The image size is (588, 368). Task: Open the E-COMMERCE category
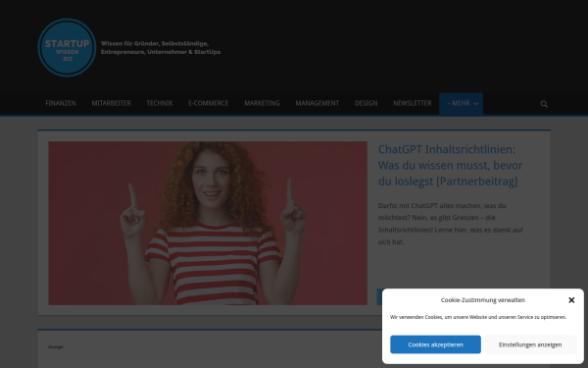(x=209, y=103)
